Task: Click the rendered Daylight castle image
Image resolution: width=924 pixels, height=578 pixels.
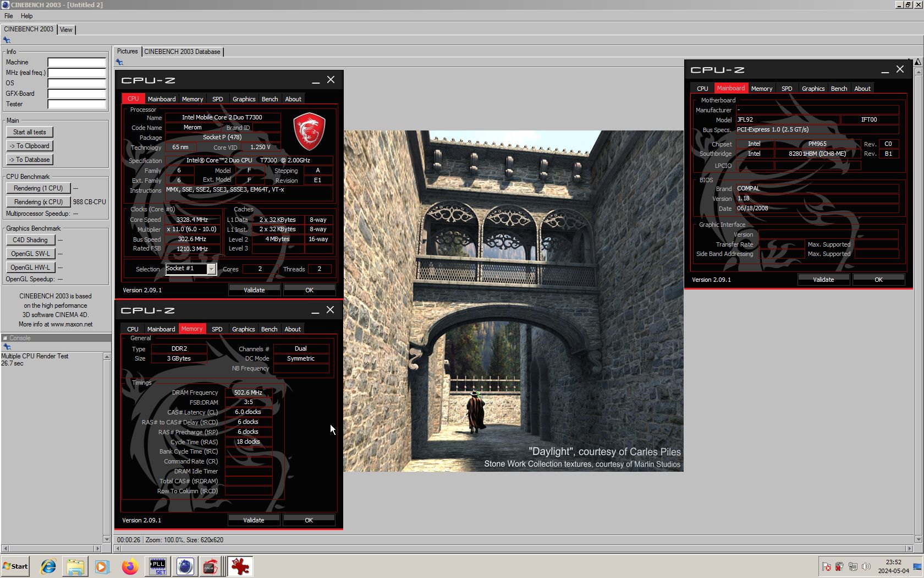Action: tap(514, 301)
